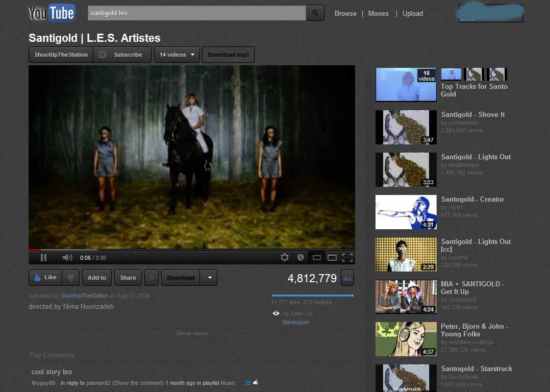Show video statistics chart icon
The image size is (550, 392).
click(x=347, y=278)
